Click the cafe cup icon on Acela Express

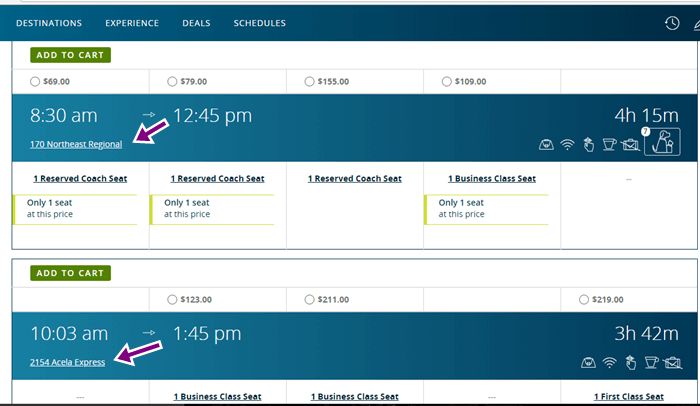(x=651, y=362)
